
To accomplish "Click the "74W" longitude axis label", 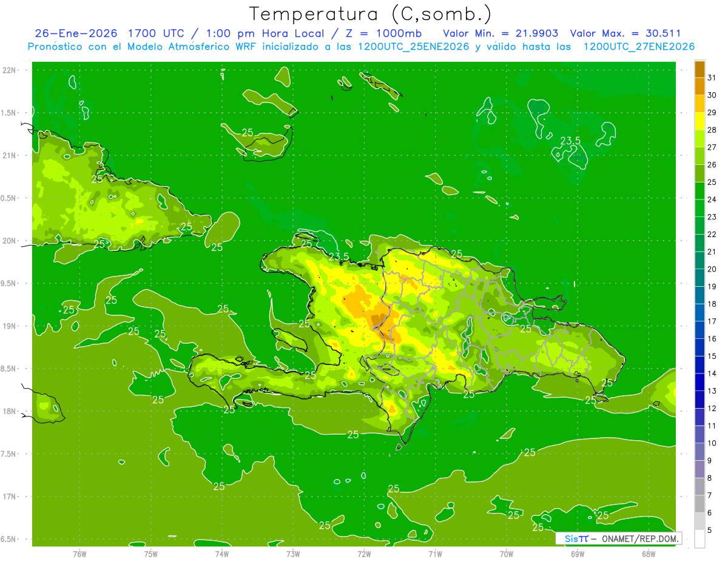I will coord(222,554).
